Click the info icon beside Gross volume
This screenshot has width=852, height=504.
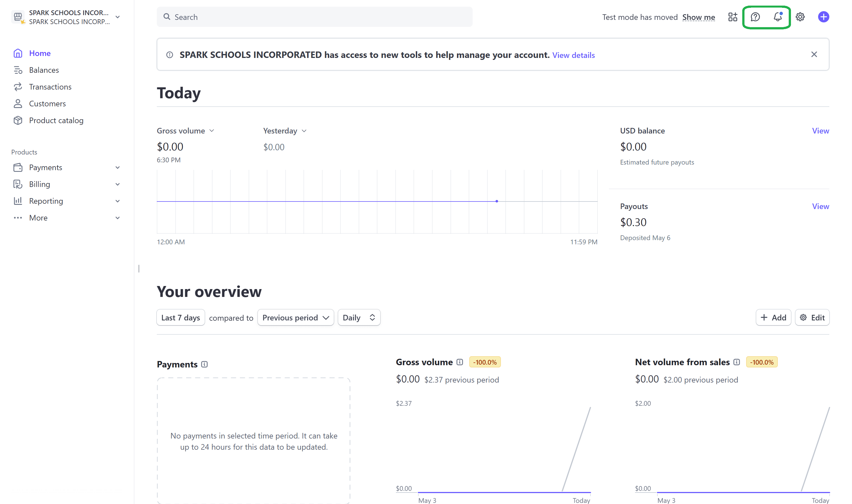click(x=460, y=362)
